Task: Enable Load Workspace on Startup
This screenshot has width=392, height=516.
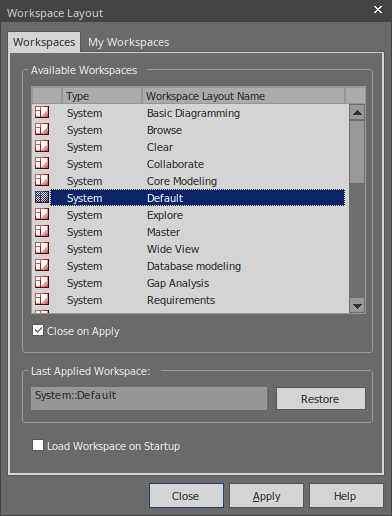Action: tap(38, 445)
